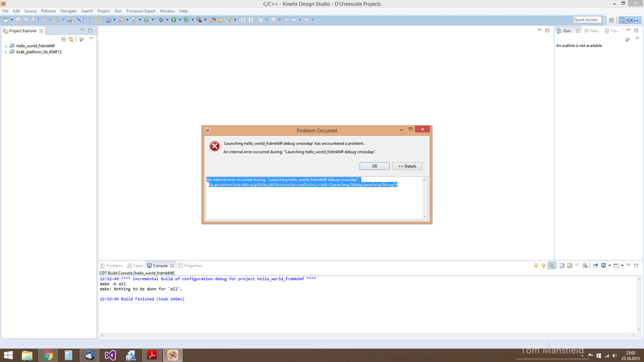Close the Project Explorer tab

[41, 31]
